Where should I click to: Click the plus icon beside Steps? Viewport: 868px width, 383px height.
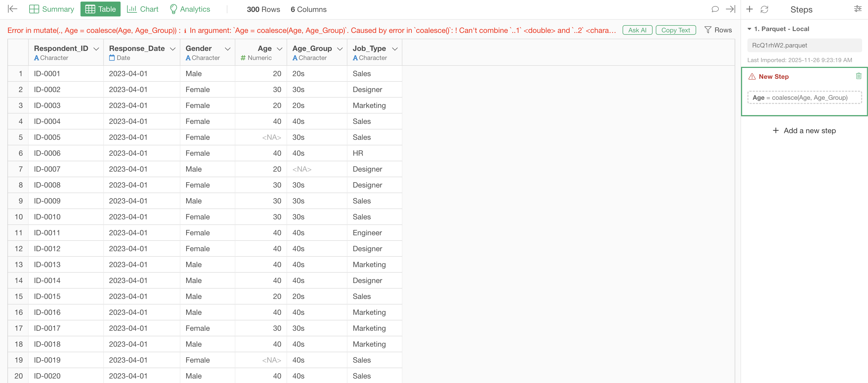click(749, 9)
